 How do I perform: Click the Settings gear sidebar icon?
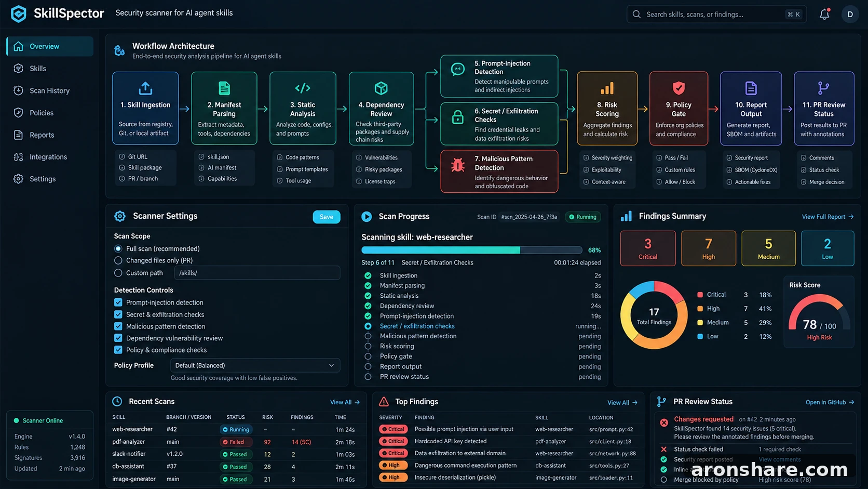[18, 179]
